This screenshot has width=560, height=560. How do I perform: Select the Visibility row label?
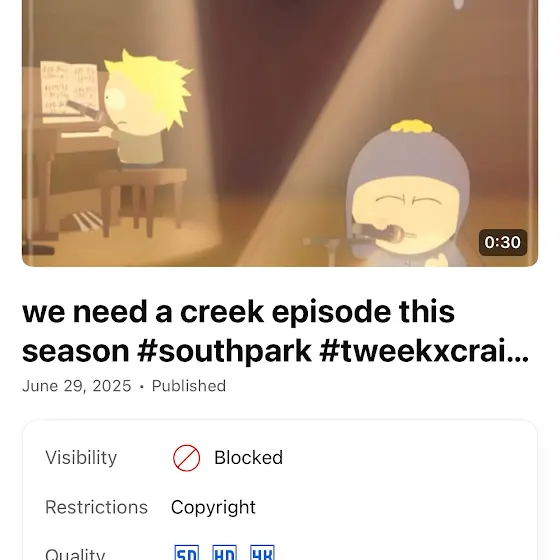pyautogui.click(x=81, y=458)
